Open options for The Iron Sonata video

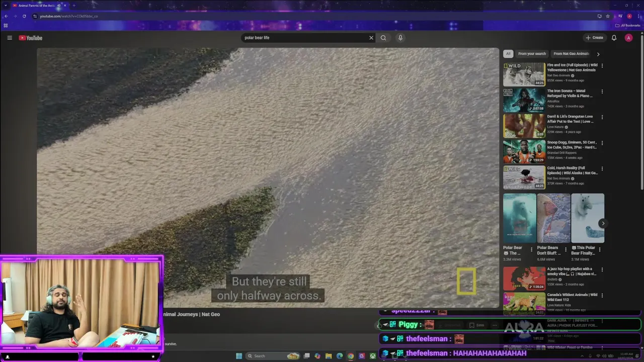click(602, 92)
